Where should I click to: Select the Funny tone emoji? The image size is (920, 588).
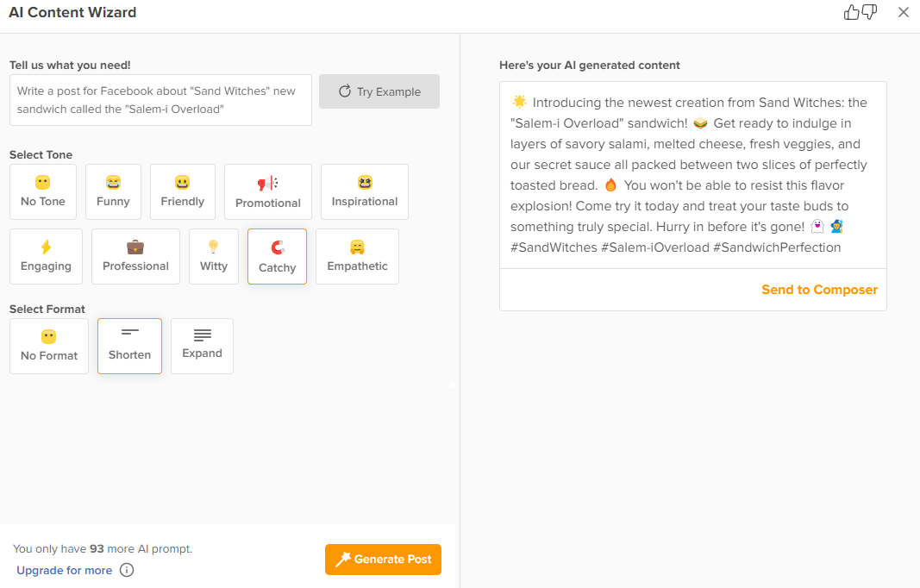[113, 191]
